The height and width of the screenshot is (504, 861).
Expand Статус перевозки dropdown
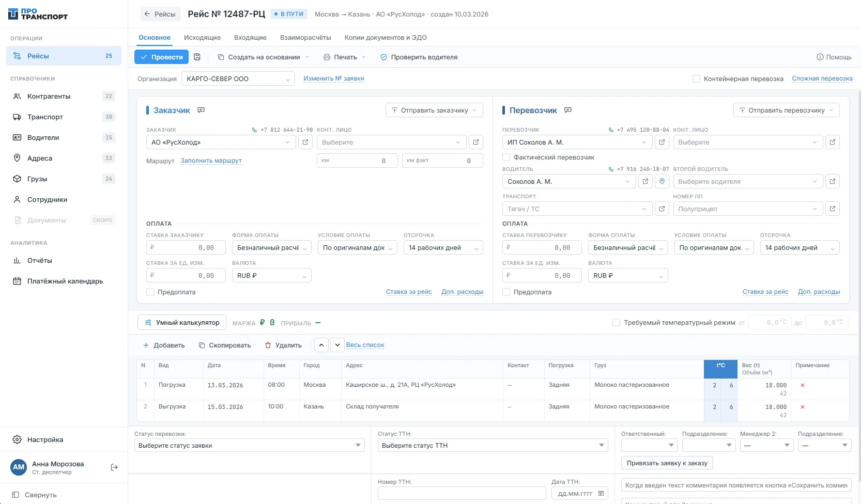(x=250, y=445)
